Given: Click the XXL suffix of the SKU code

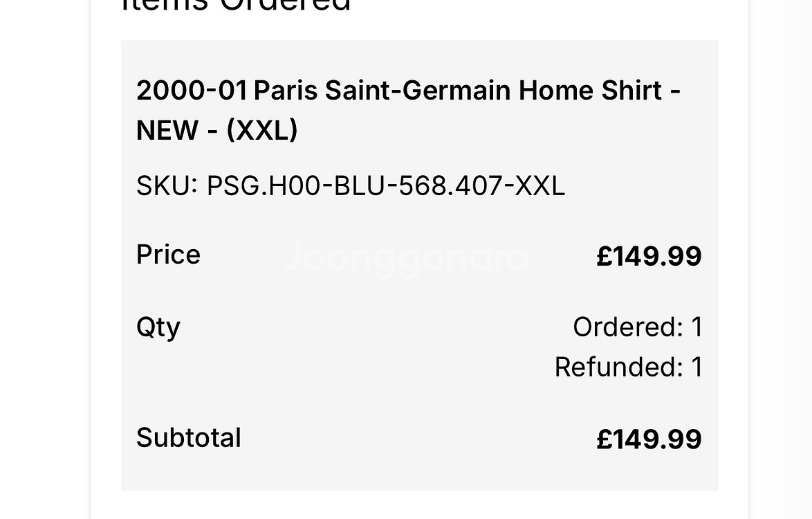Looking at the screenshot, I should (x=539, y=185).
